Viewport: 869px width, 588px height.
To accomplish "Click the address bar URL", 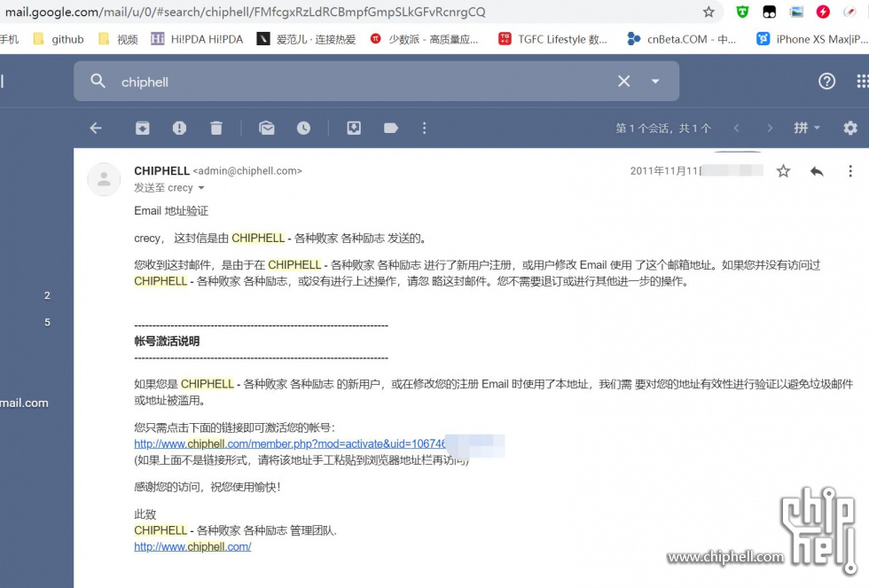I will pos(245,12).
